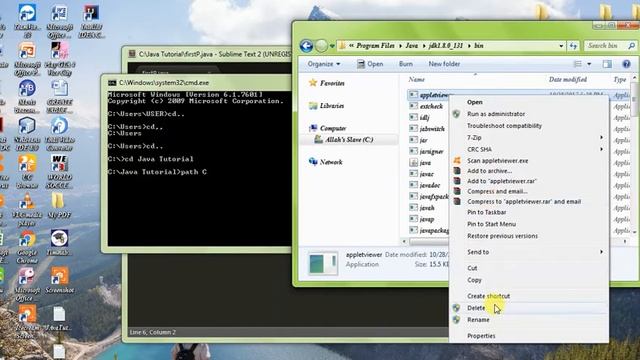Expand the CRC SHA submenu
This screenshot has width=640, height=360.
pos(529,149)
